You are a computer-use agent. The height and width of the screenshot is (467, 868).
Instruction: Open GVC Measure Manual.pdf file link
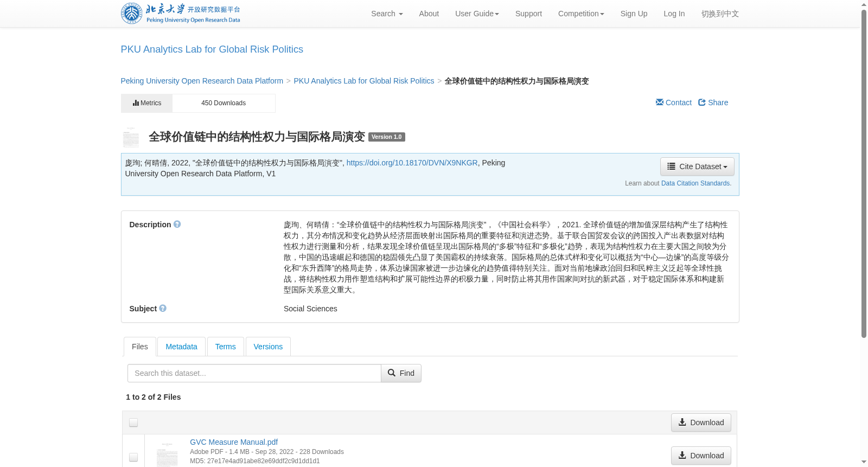pyautogui.click(x=234, y=442)
